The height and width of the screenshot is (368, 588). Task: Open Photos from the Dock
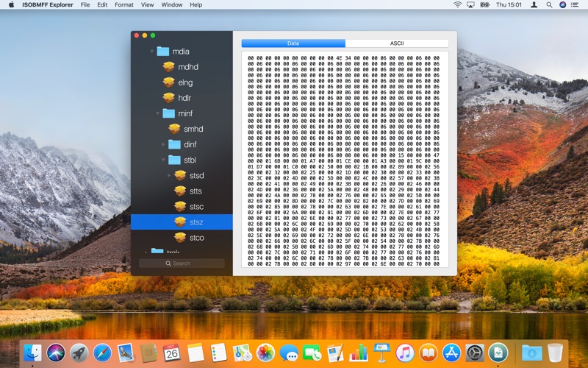tap(265, 353)
